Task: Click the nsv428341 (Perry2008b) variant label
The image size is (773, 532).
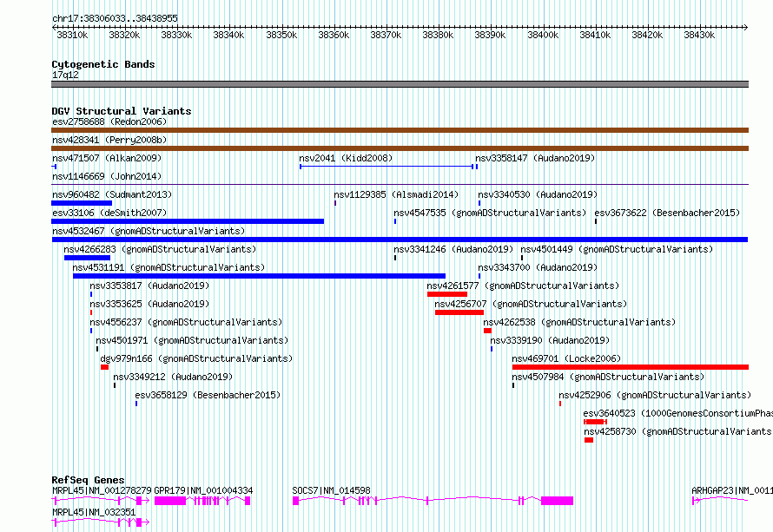Action: pyautogui.click(x=109, y=140)
